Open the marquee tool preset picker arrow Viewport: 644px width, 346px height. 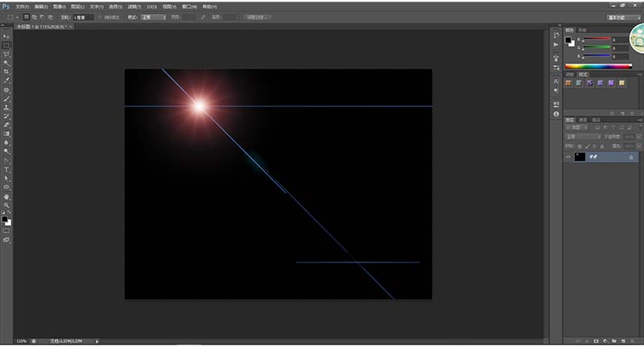17,17
